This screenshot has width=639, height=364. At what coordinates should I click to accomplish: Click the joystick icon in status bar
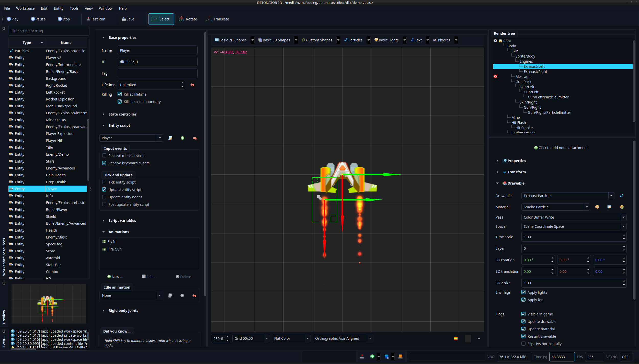362,357
